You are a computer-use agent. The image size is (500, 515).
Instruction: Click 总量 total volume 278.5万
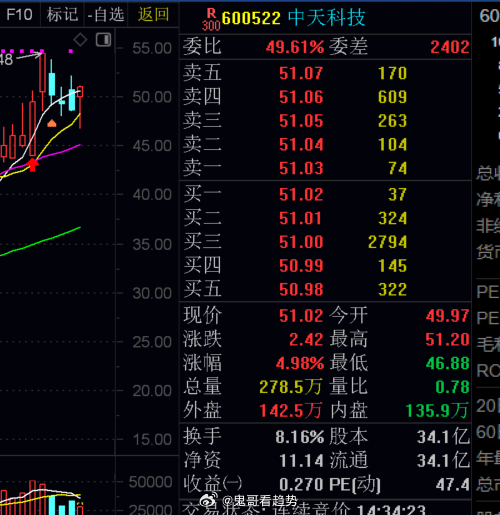click(291, 387)
